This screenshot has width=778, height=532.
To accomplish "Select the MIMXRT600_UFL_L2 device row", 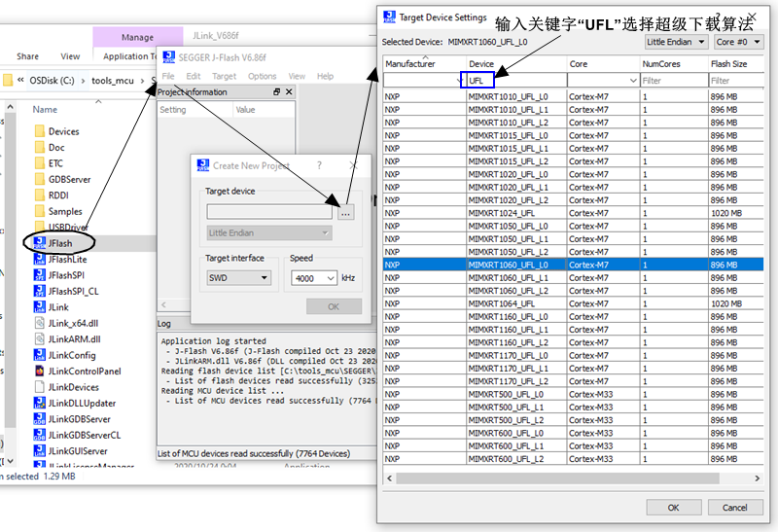I will [573, 459].
